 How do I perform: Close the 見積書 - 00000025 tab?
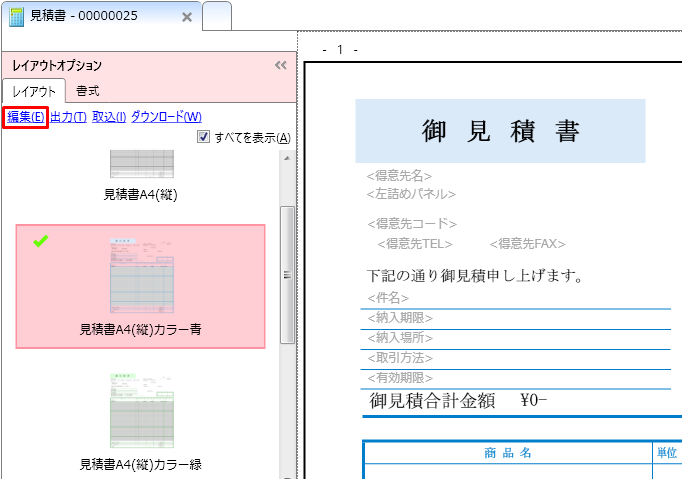click(x=187, y=18)
